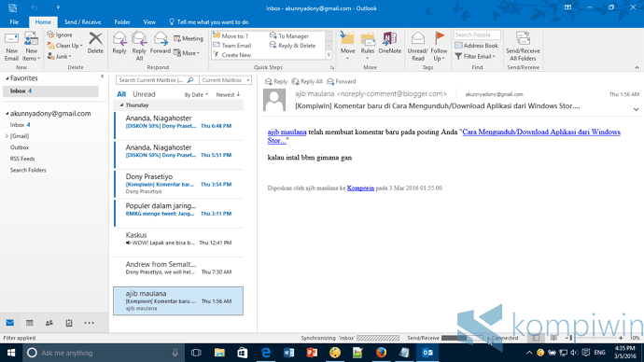Click the Ignore conversation button
644x362 pixels.
pos(60,35)
